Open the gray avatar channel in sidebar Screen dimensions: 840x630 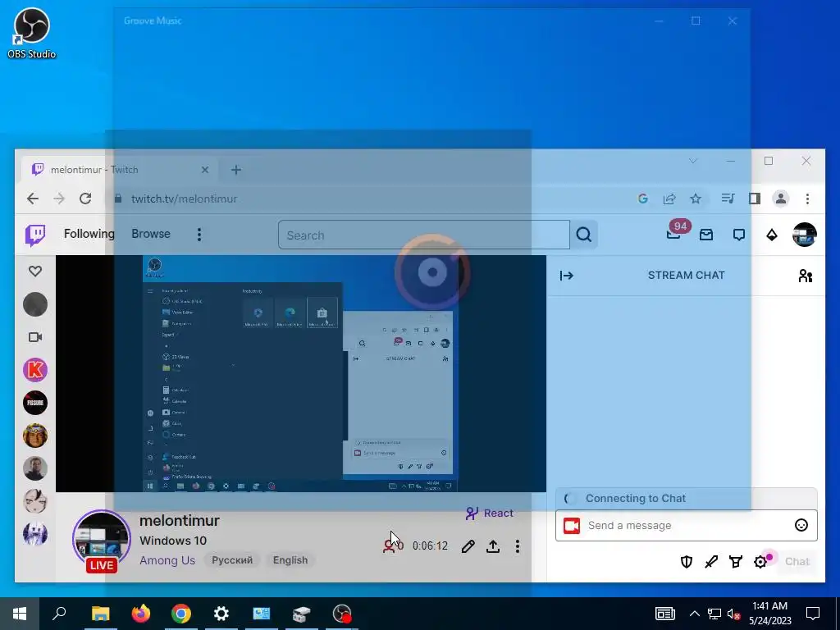pyautogui.click(x=35, y=304)
